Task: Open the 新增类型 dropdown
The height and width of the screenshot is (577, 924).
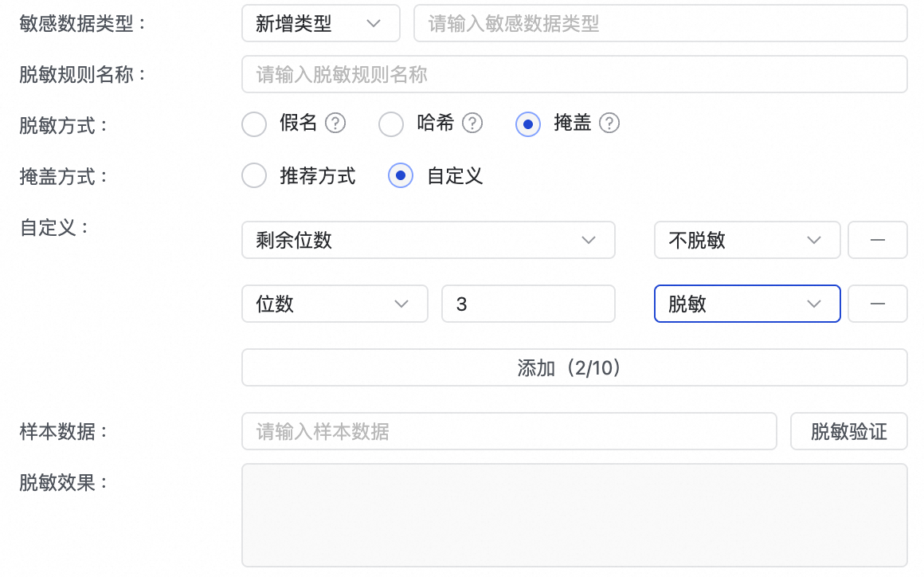Action: (x=320, y=24)
